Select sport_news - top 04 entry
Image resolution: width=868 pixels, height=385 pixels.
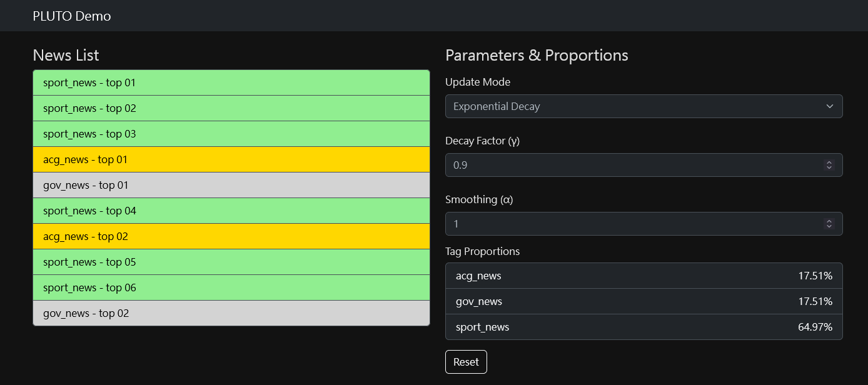point(231,211)
